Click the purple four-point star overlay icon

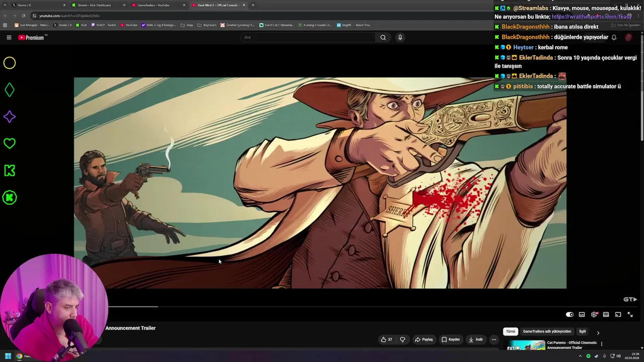tap(10, 117)
